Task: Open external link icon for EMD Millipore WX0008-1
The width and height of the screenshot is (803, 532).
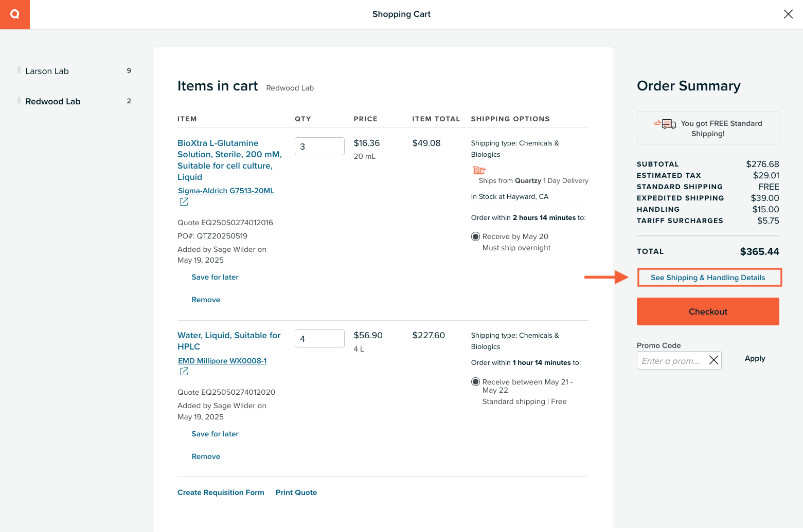Action: pyautogui.click(x=184, y=372)
